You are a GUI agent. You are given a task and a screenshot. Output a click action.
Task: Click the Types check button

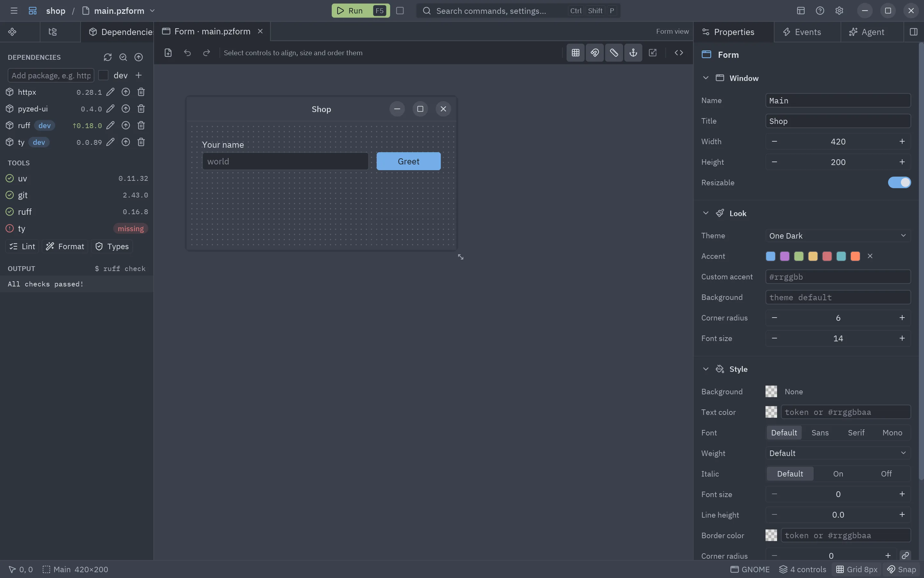coord(112,247)
